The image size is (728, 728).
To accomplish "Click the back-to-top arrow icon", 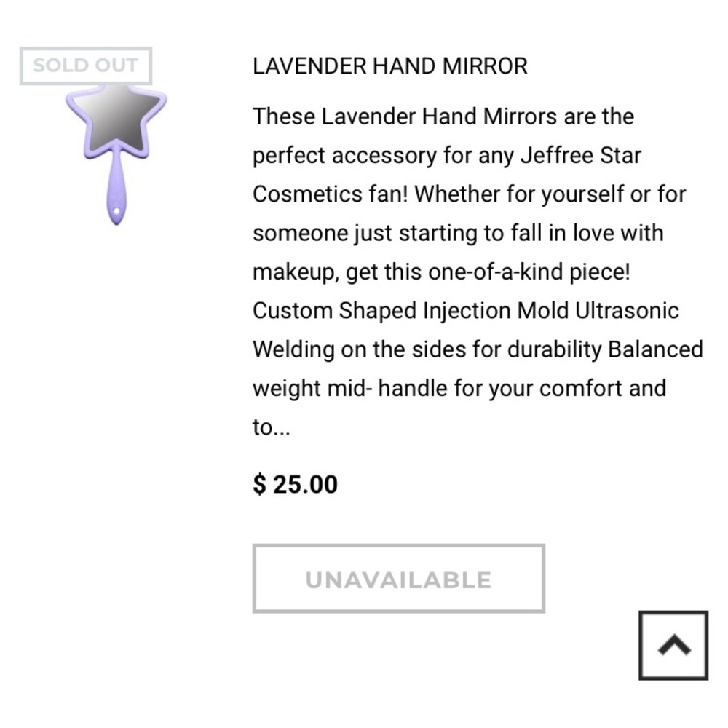I will (x=673, y=645).
